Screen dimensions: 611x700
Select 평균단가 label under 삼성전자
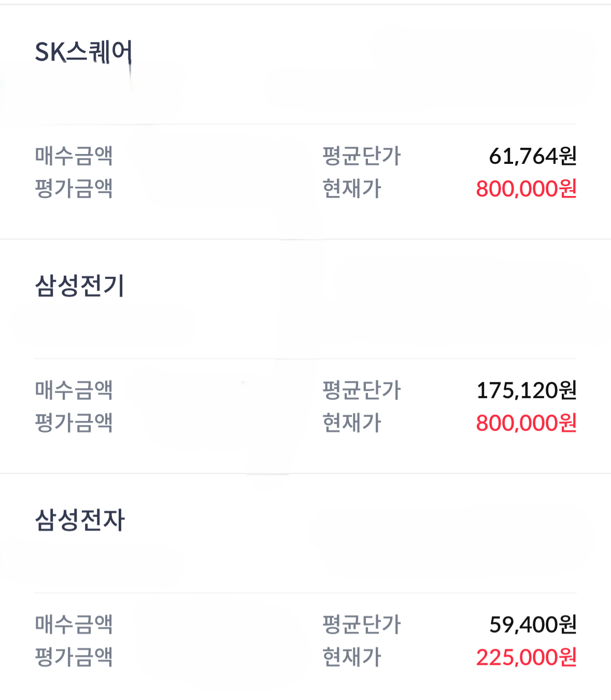tap(362, 624)
